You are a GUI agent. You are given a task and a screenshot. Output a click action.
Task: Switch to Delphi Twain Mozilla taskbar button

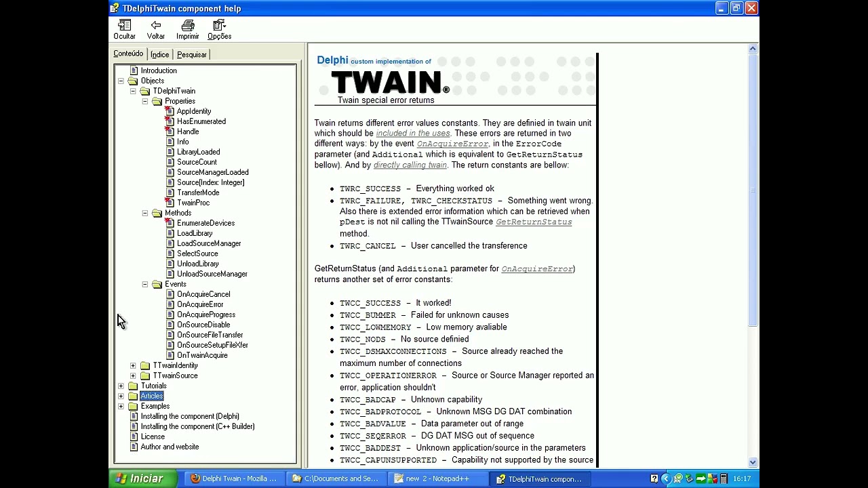[234, 479]
